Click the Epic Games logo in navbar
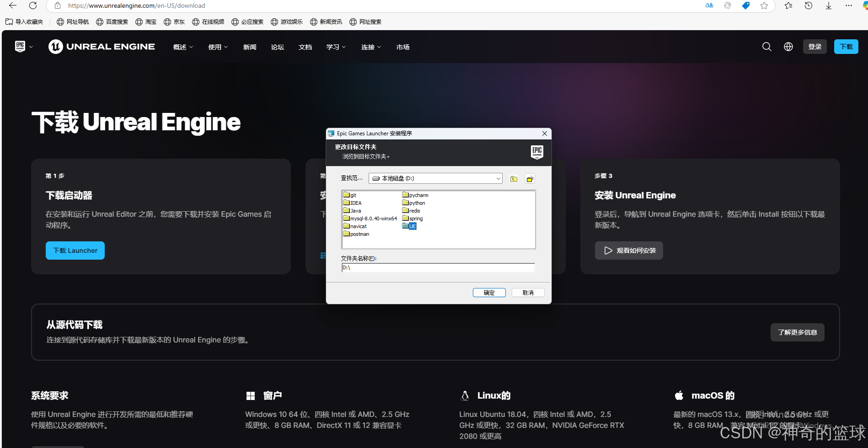Screen dimensions: 868x448 pyautogui.click(x=20, y=47)
